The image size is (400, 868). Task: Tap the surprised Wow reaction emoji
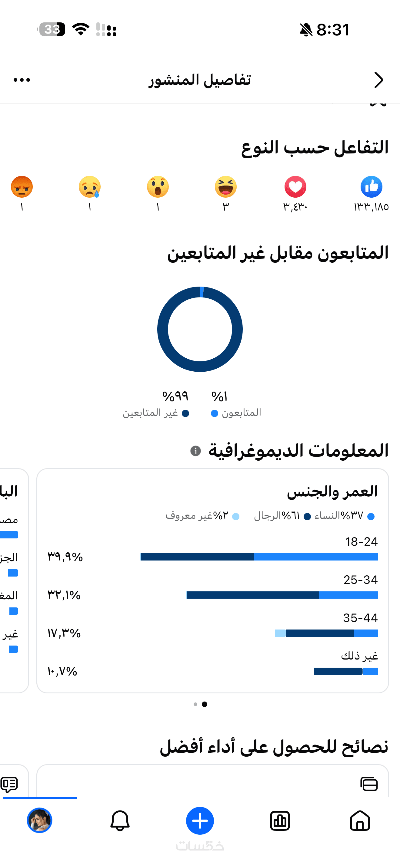(158, 187)
